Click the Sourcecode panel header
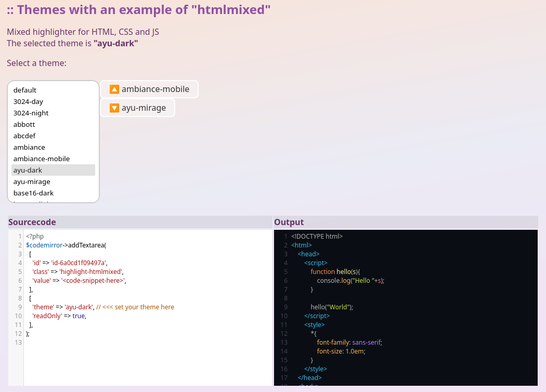 [140, 222]
